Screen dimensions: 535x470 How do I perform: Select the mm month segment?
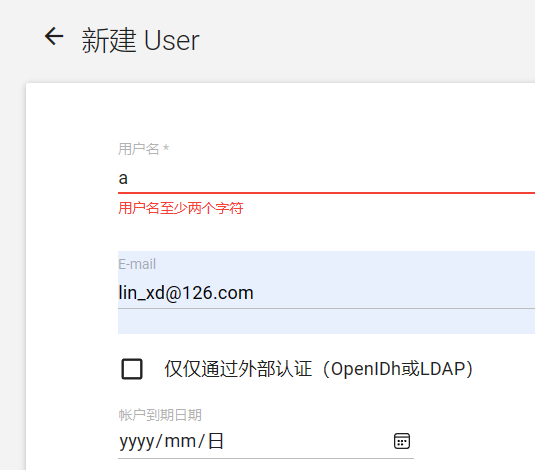coord(180,441)
